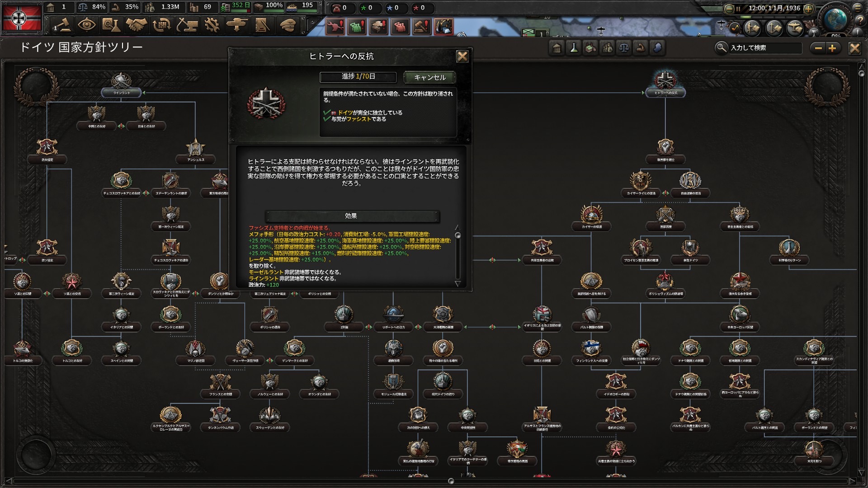Open the logistics drafting paper icon
Screen dimensions: 868x488
coord(262,25)
